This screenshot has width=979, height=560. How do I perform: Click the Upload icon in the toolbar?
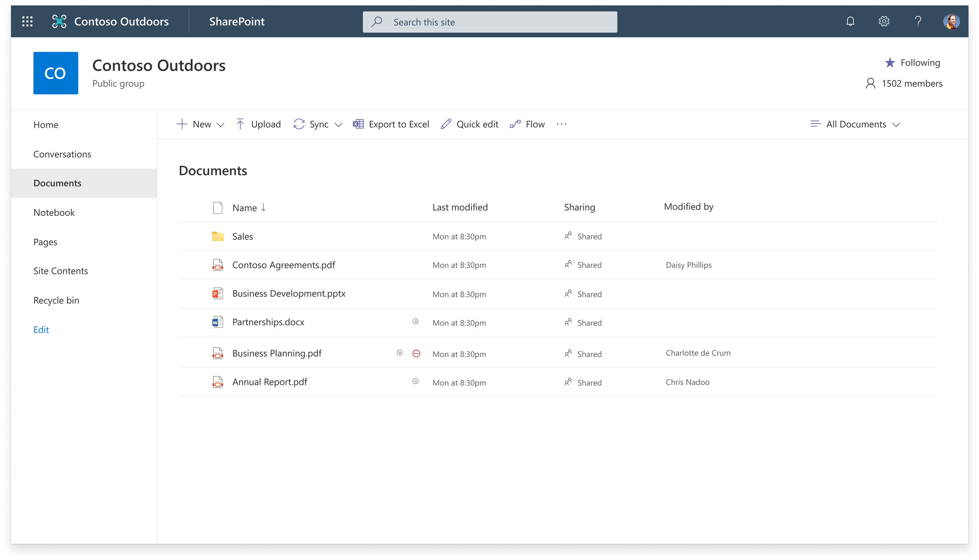(240, 124)
